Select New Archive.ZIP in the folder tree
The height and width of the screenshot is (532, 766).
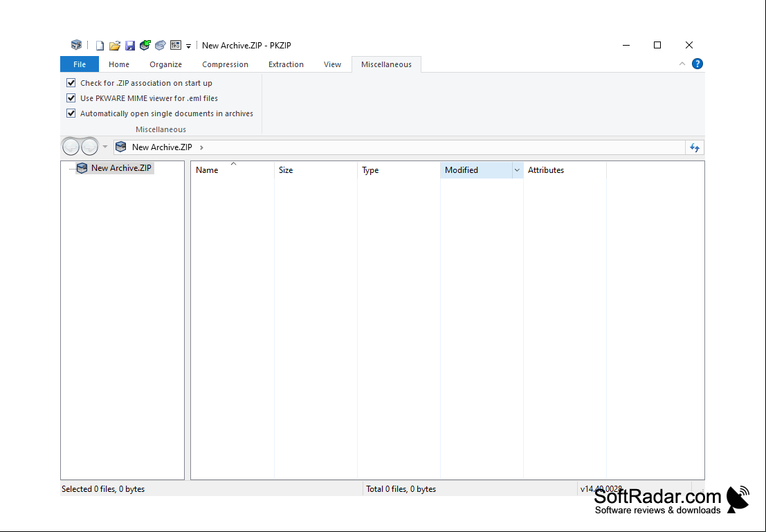tap(122, 168)
